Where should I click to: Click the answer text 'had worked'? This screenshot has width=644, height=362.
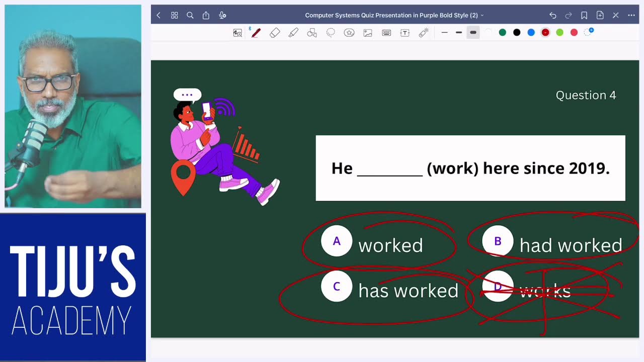(x=571, y=245)
